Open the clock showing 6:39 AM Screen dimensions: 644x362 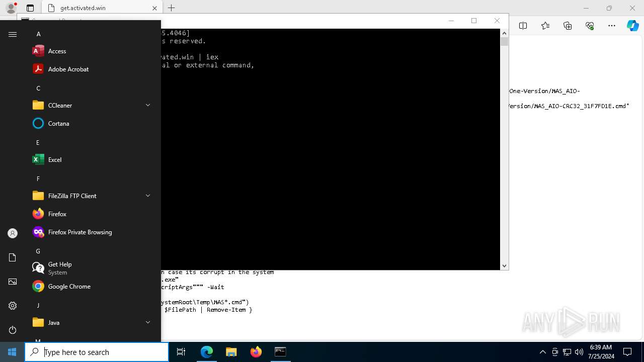600,352
